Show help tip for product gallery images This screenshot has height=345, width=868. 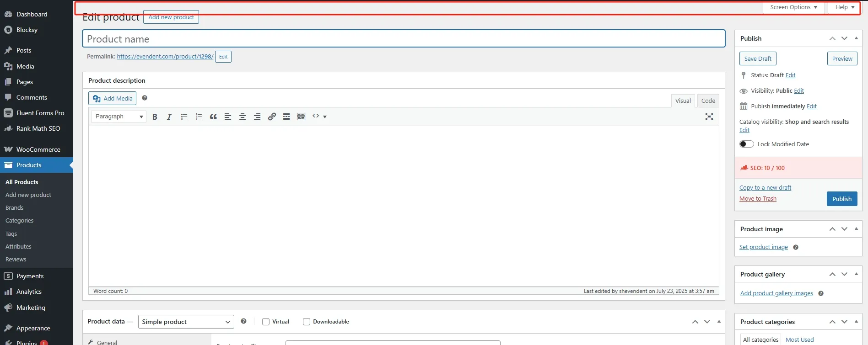coord(821,293)
